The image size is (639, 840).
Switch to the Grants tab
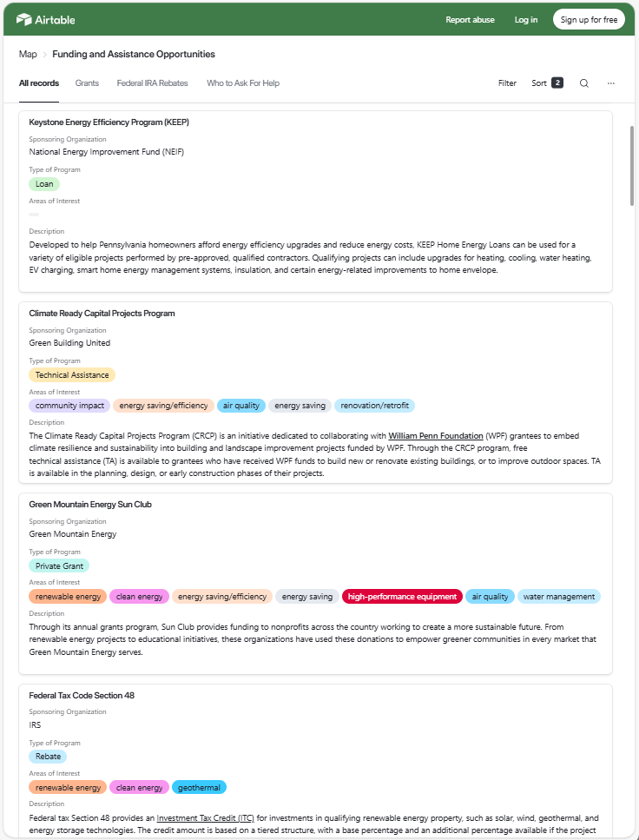[87, 83]
